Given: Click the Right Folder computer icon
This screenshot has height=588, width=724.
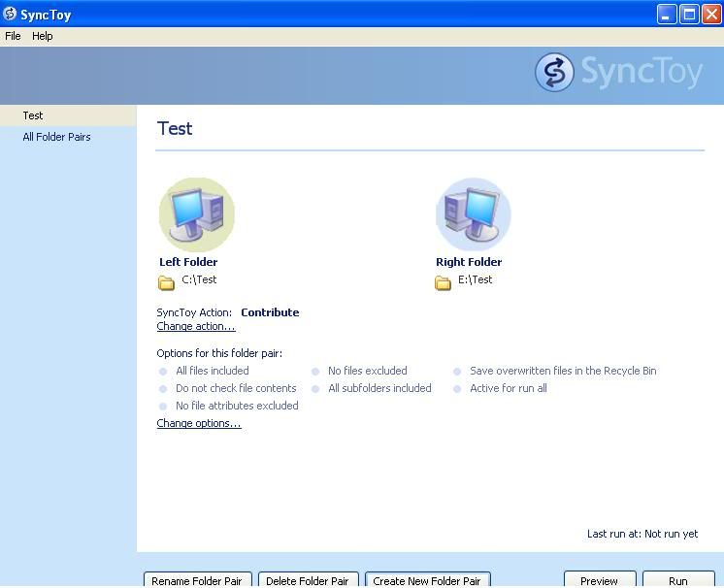Looking at the screenshot, I should (474, 215).
